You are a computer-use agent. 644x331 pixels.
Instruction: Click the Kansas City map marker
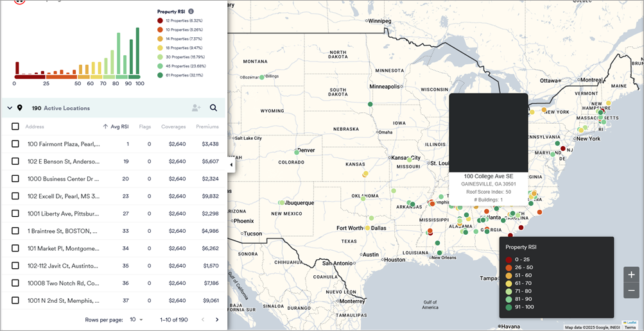click(409, 160)
